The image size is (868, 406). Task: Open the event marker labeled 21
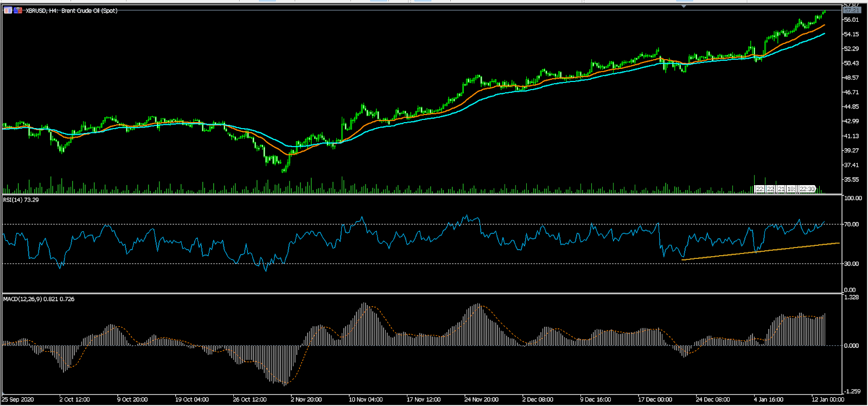tap(781, 189)
